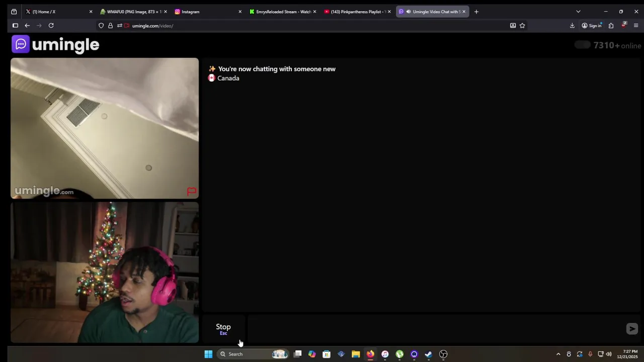The width and height of the screenshot is (644, 362).
Task: Open Steam from the taskbar
Action: click(x=429, y=354)
